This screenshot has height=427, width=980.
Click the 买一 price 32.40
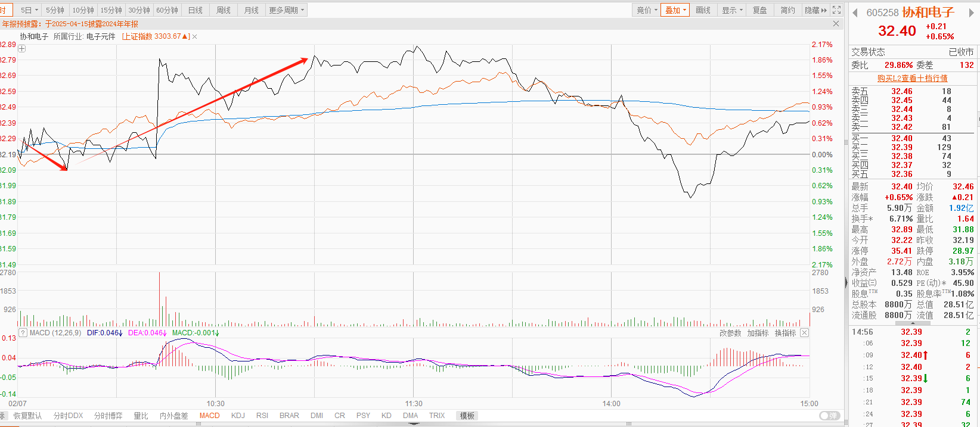(x=902, y=138)
